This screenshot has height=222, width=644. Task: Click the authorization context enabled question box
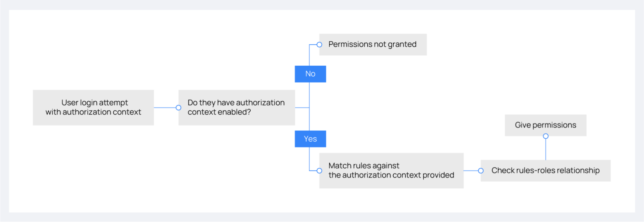point(236,107)
